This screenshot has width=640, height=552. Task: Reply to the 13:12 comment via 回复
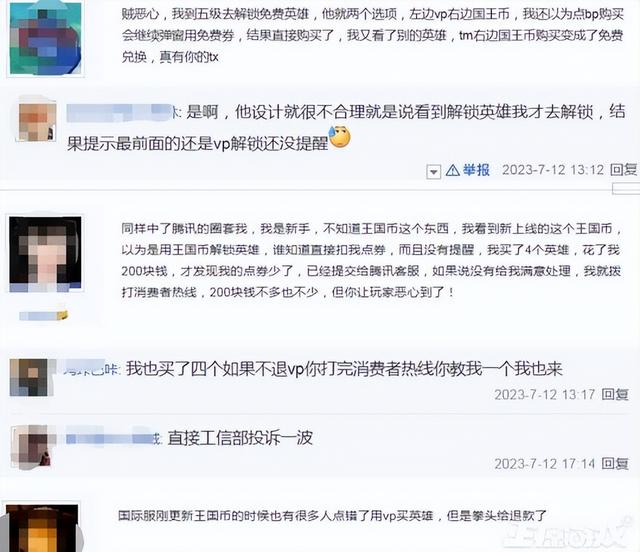coord(624,169)
